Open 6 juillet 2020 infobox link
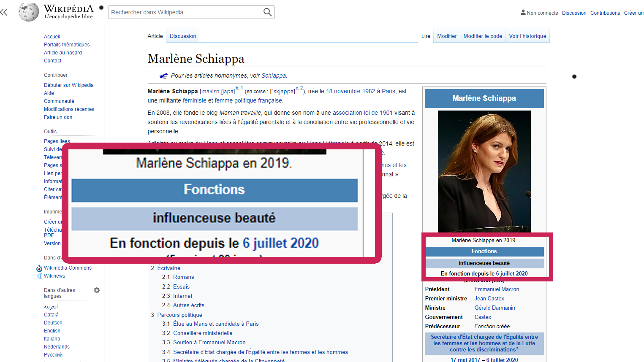The image size is (644, 362). click(x=512, y=274)
